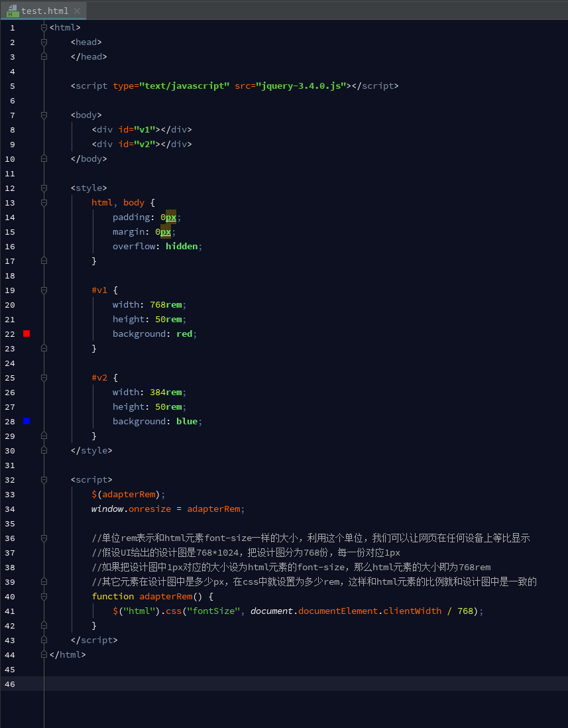The height and width of the screenshot is (728, 568).
Task: Click the fold end marker on line 42
Action: tap(44, 625)
